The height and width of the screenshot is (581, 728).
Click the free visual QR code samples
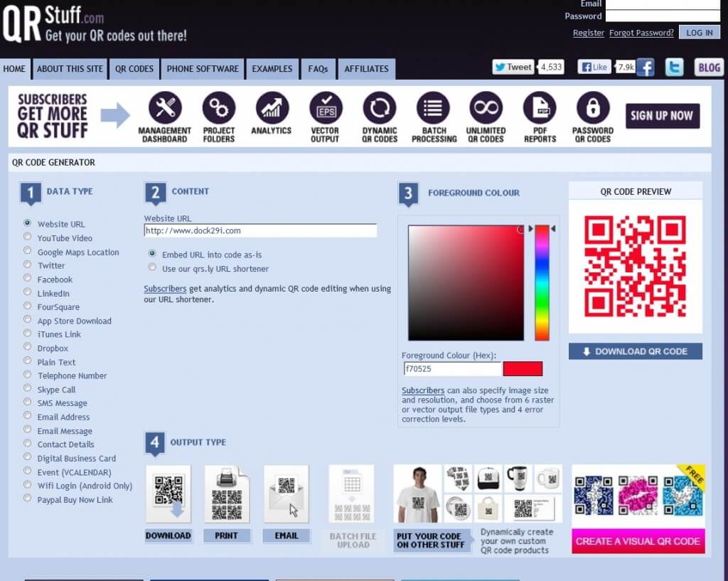click(x=638, y=495)
